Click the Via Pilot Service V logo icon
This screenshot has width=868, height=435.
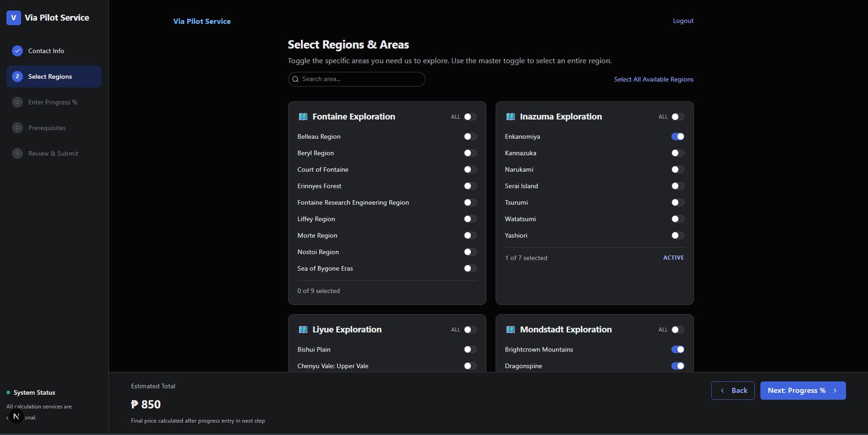pyautogui.click(x=14, y=18)
